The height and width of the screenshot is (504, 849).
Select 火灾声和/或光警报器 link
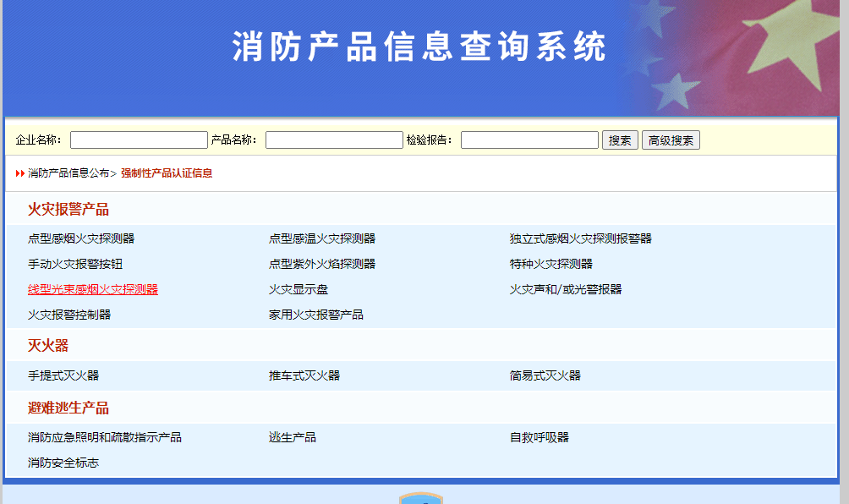[566, 289]
